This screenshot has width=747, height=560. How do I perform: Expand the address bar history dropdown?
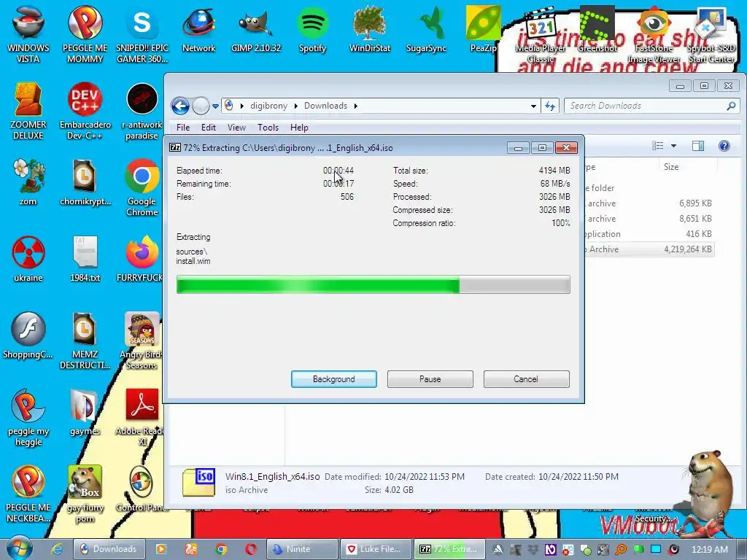[x=533, y=106]
